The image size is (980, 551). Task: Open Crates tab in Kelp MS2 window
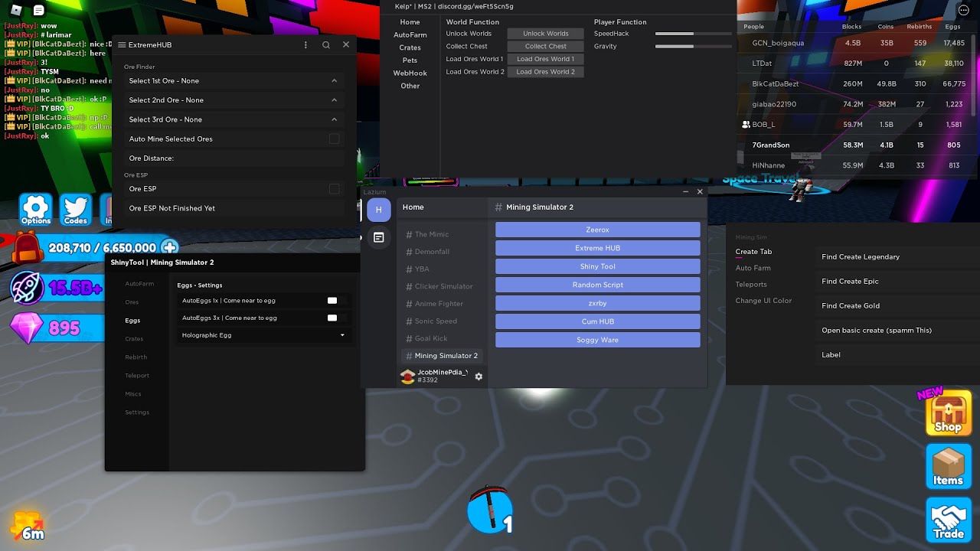pos(410,47)
